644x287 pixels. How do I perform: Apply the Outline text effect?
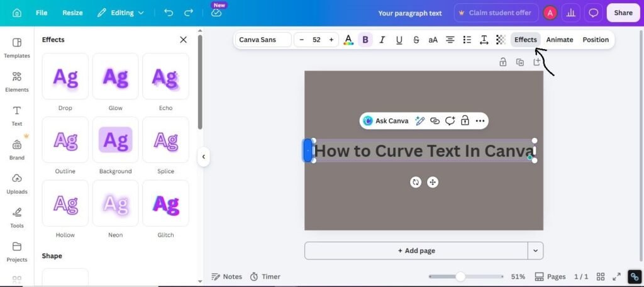pos(65,140)
